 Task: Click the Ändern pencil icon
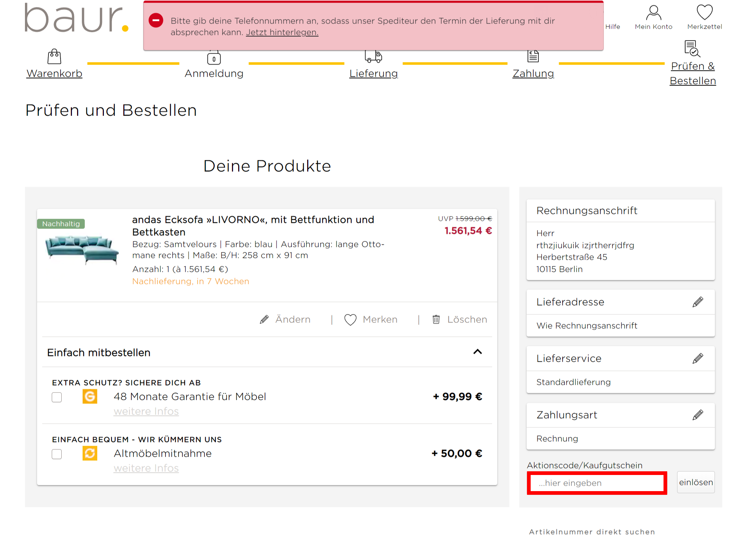(264, 319)
